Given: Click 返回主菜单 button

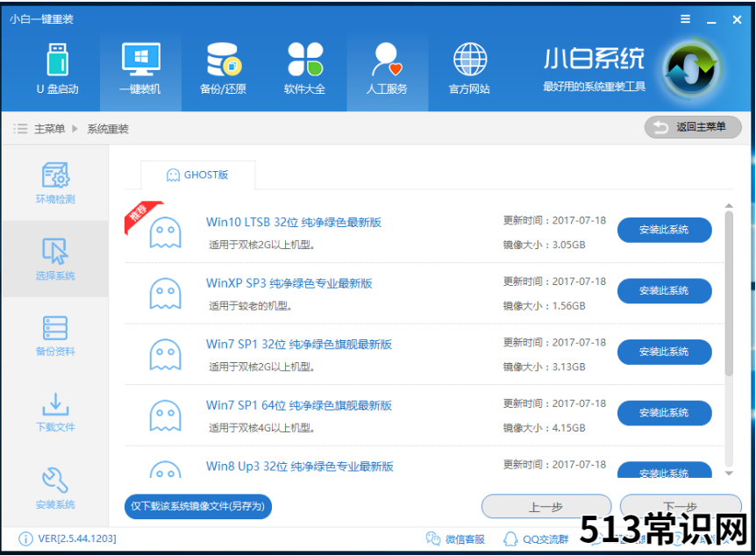Looking at the screenshot, I should (x=693, y=127).
